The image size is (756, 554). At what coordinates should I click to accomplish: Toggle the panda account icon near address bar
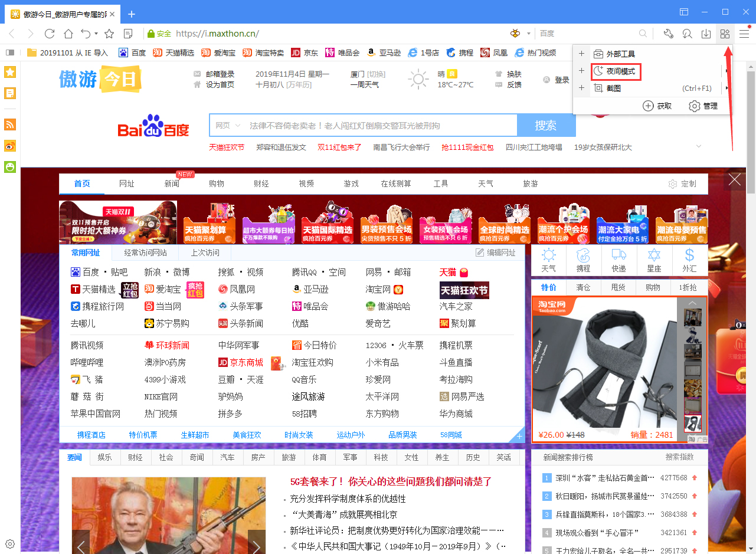tap(515, 34)
